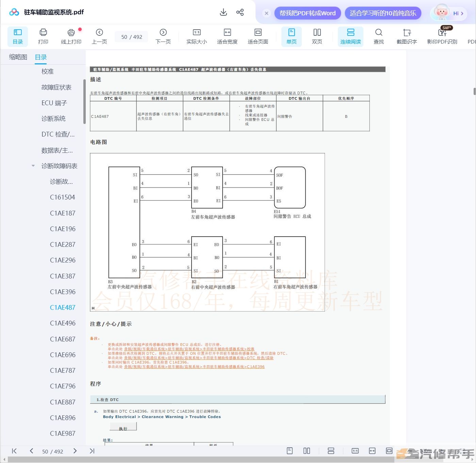
Task: Enable 单页 single page view
Action: pyautogui.click(x=292, y=36)
